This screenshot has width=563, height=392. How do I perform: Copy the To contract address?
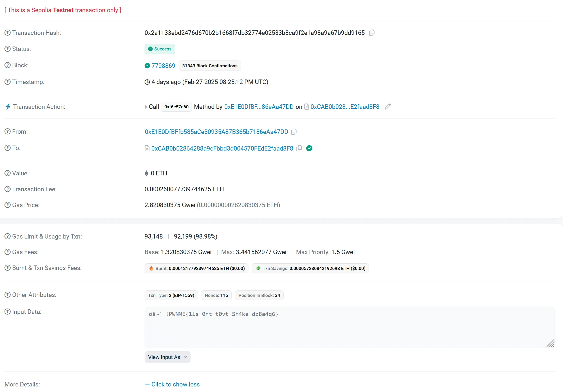[x=299, y=148]
